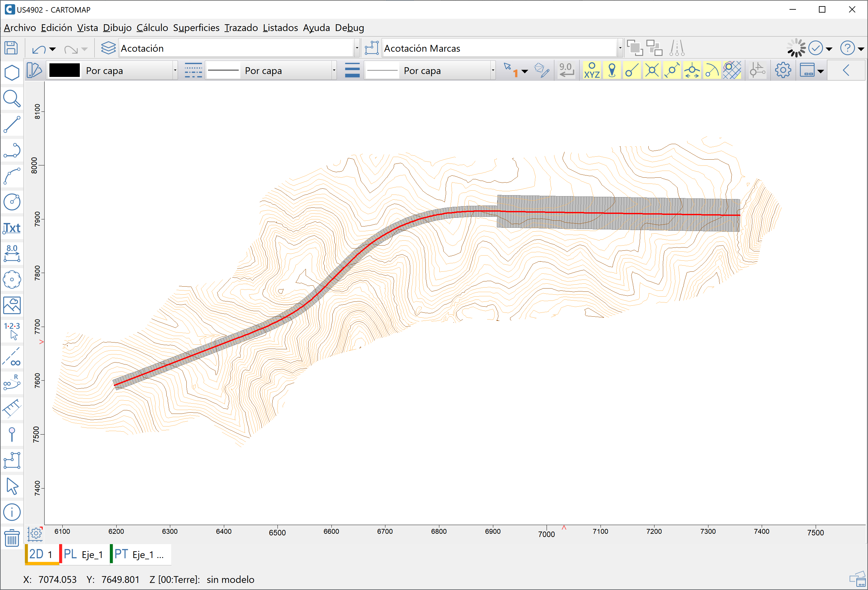
Task: Click the trash delete icon
Action: [x=12, y=538]
